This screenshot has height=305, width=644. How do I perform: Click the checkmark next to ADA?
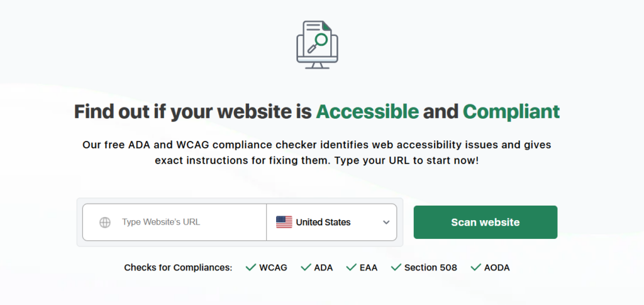(306, 267)
